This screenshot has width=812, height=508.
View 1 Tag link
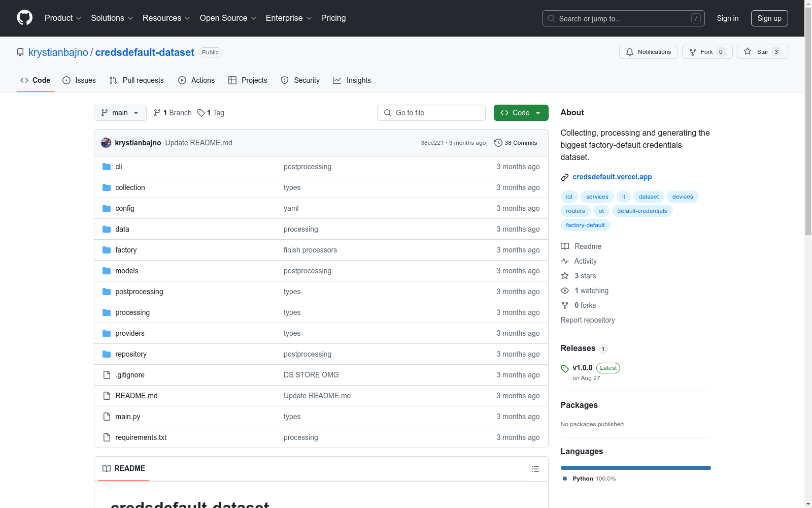pyautogui.click(x=211, y=113)
